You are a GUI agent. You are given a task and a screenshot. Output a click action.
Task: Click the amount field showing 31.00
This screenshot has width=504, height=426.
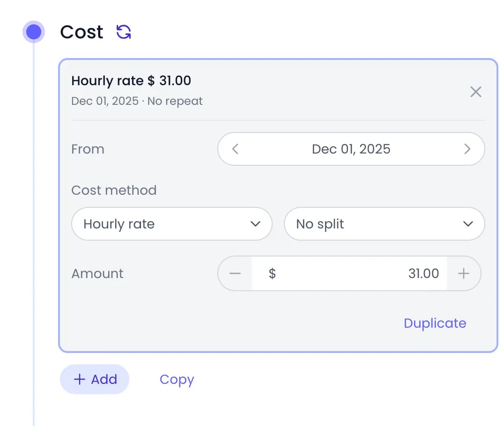[349, 274]
